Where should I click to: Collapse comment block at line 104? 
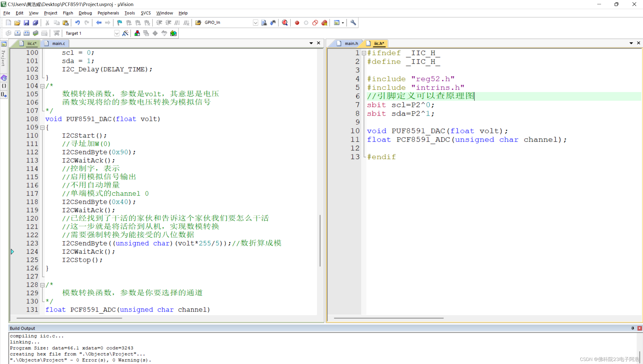(42, 86)
